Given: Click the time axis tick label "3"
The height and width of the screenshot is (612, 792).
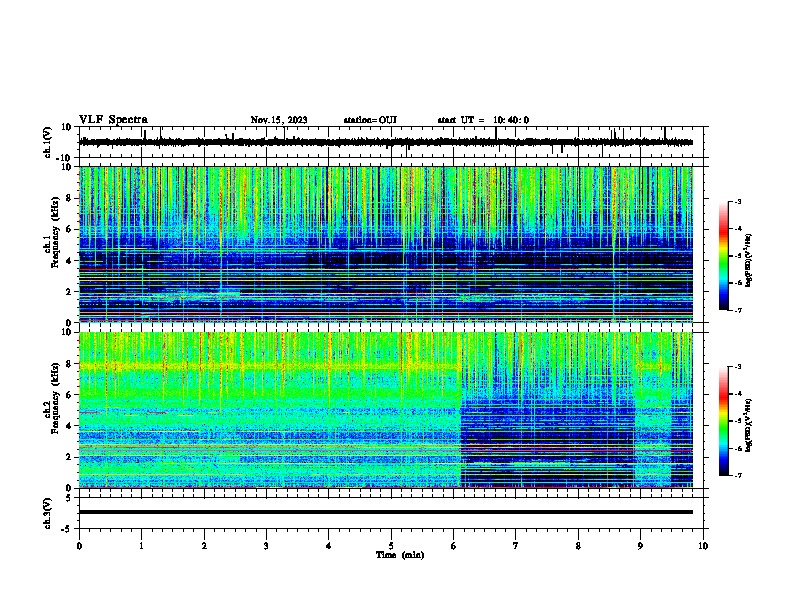Looking at the screenshot, I should (x=266, y=546).
